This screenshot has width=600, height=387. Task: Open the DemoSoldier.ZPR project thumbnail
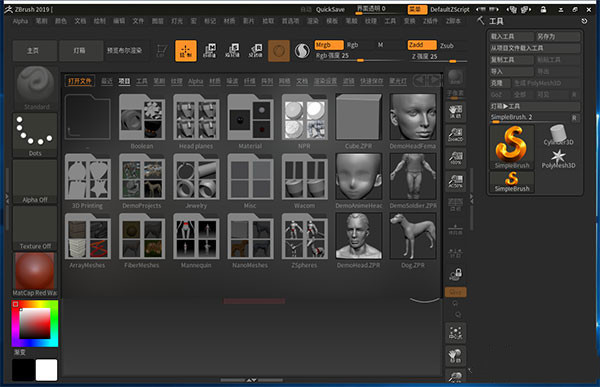tap(413, 181)
